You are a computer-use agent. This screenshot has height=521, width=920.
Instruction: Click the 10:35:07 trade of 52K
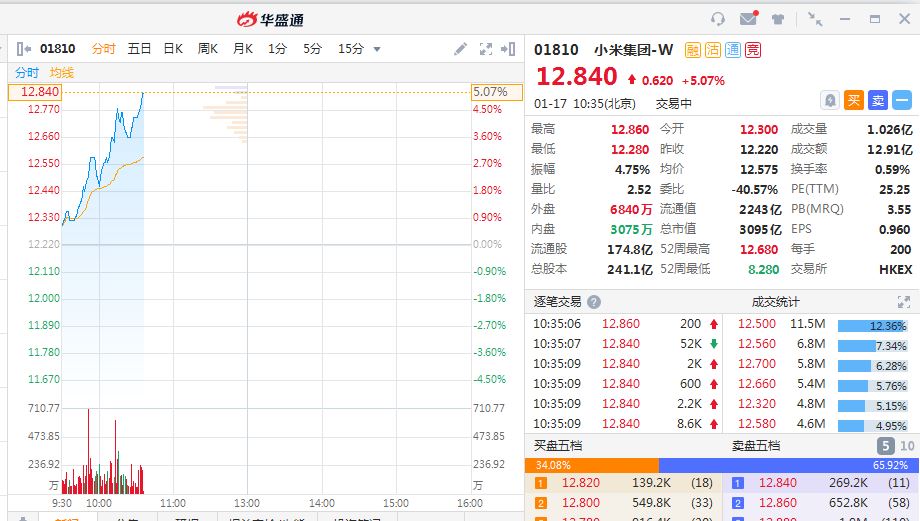point(625,344)
